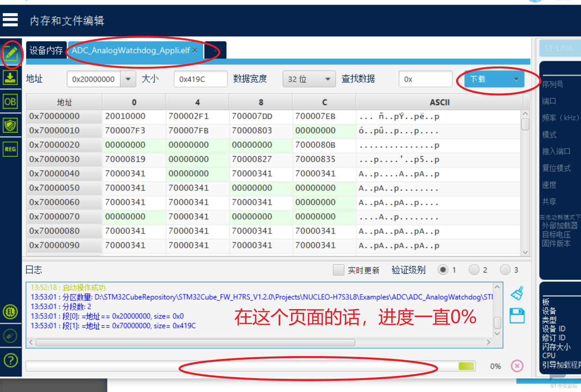Select verification level 2

[x=474, y=270]
